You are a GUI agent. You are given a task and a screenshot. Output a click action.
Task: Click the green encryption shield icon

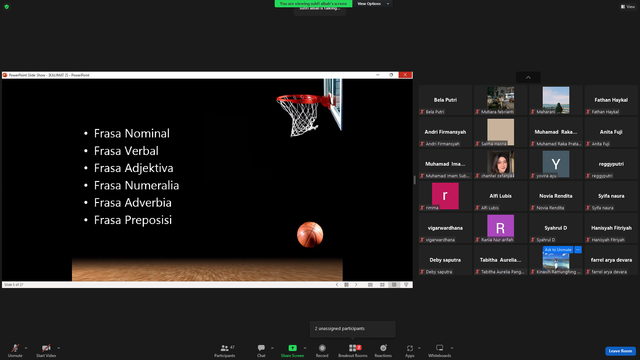pyautogui.click(x=7, y=7)
